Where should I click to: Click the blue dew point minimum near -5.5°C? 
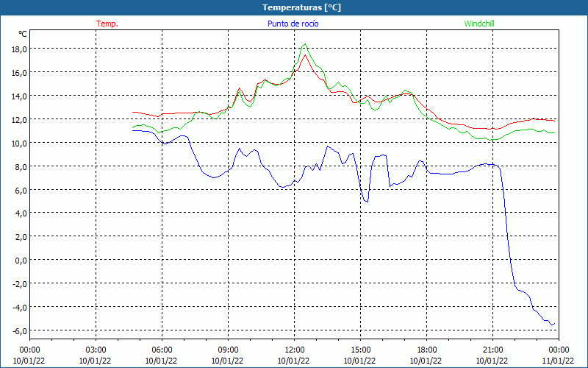[x=552, y=325]
